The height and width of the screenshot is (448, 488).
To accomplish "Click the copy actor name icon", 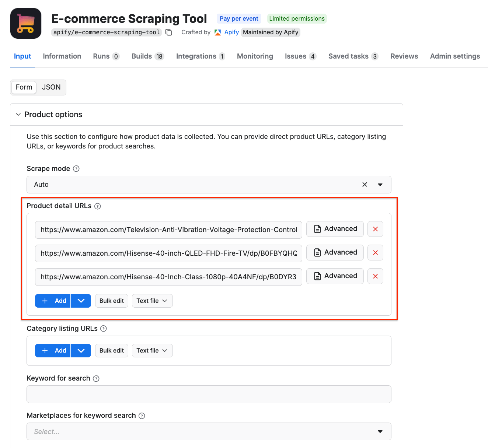I will pos(169,32).
